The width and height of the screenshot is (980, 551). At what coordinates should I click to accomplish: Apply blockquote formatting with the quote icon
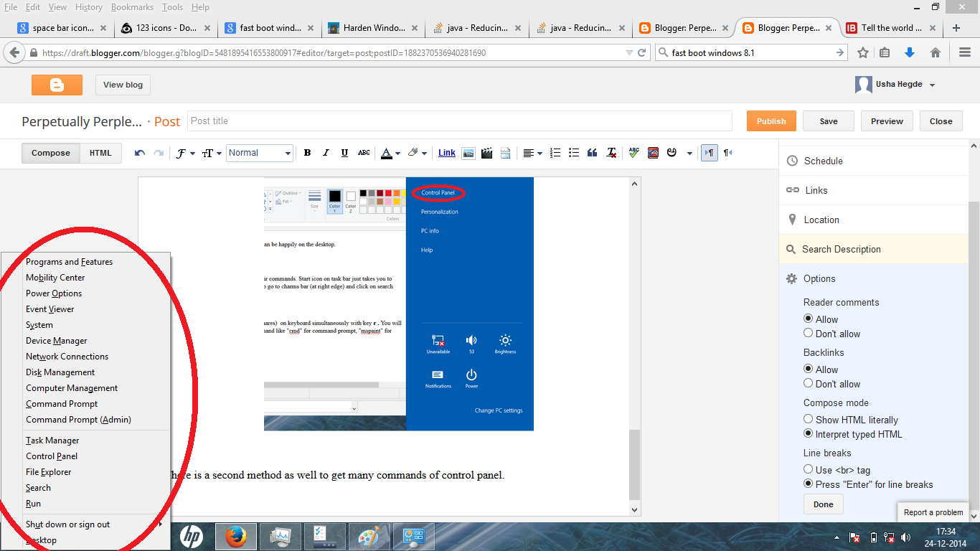pyautogui.click(x=593, y=153)
